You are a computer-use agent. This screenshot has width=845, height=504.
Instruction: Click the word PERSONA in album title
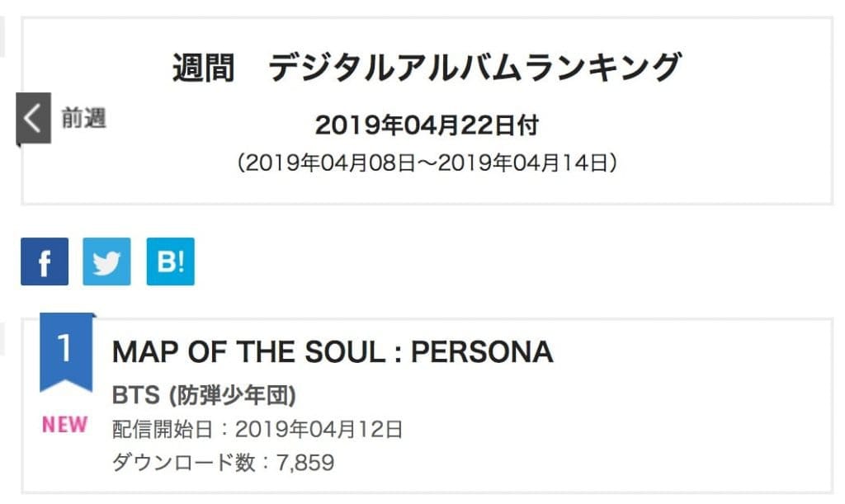click(x=482, y=352)
